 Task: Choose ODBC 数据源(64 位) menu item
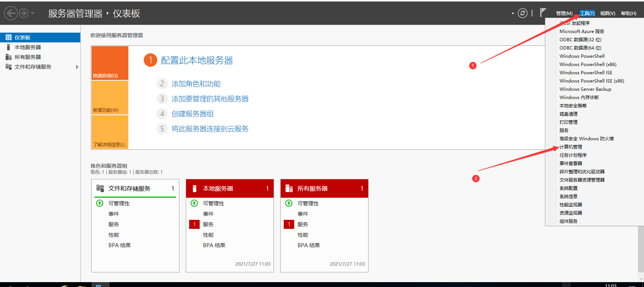(580, 48)
